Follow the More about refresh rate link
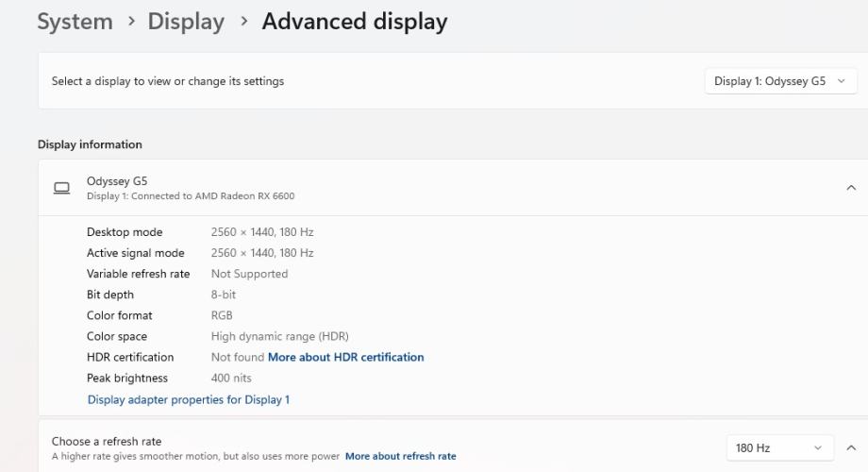868x472 pixels. 400,456
